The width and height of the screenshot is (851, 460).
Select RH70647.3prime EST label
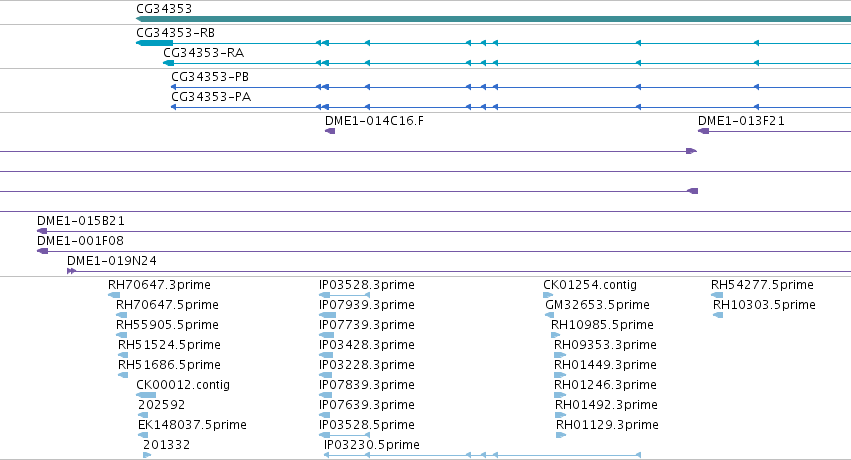pyautogui.click(x=159, y=285)
